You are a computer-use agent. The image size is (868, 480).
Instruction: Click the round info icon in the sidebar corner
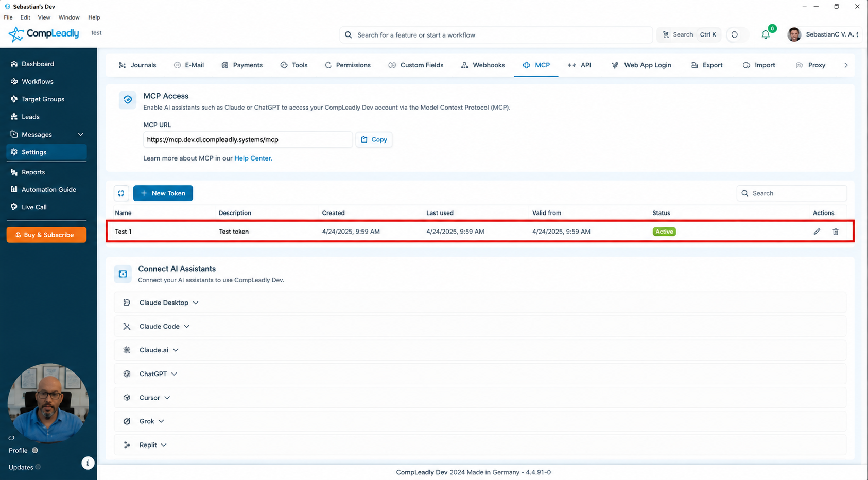pyautogui.click(x=88, y=463)
